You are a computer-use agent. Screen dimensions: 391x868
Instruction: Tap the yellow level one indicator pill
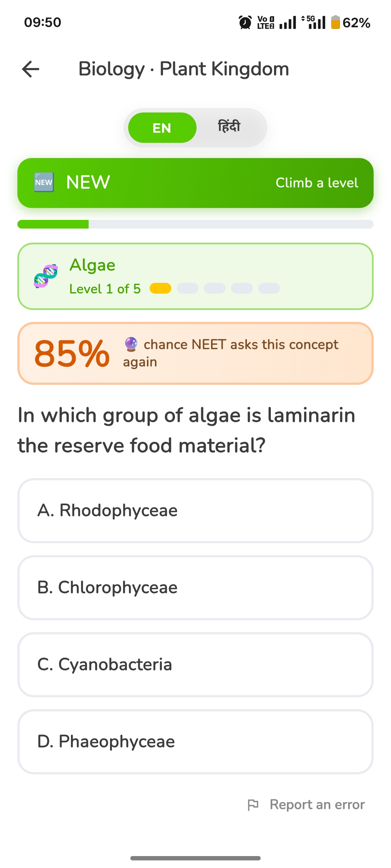click(160, 288)
